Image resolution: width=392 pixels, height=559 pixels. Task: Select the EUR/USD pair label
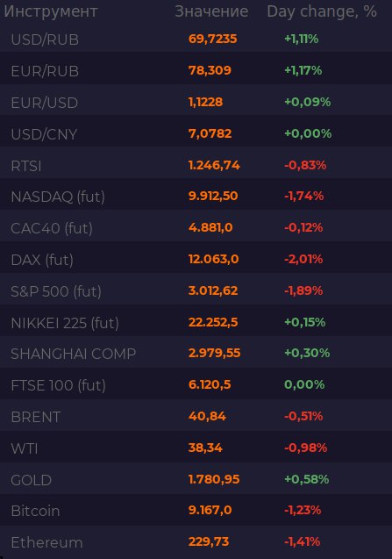[x=45, y=103]
